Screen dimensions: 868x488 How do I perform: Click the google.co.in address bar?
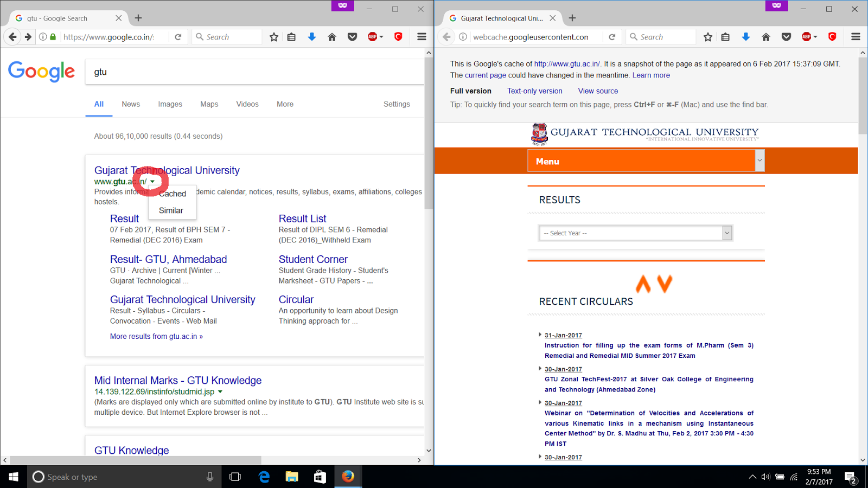(x=110, y=37)
